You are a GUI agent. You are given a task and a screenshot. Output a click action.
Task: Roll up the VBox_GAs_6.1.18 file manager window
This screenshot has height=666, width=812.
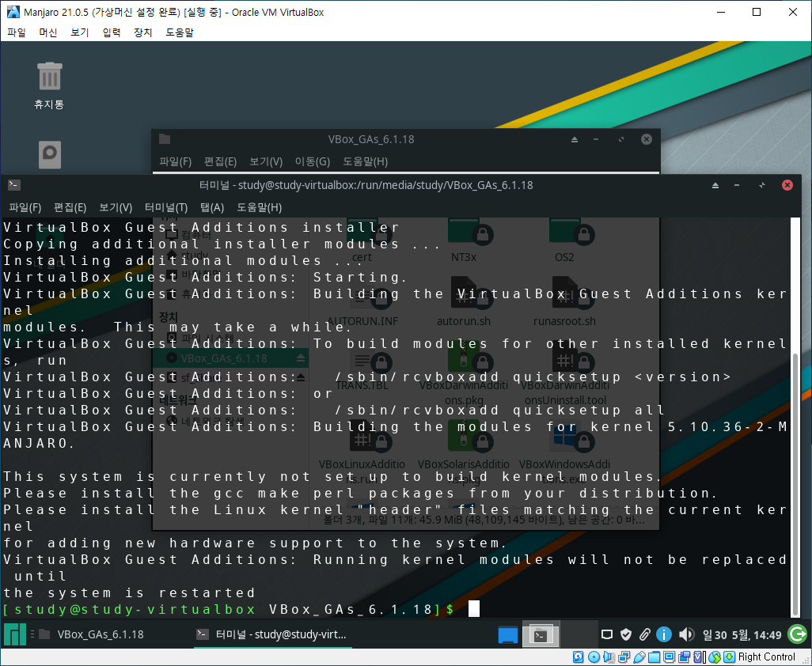tap(575, 139)
